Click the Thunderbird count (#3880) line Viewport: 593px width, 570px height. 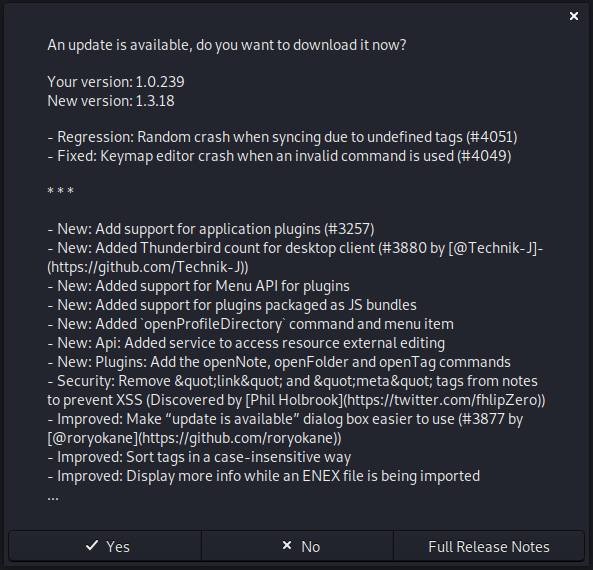click(x=295, y=248)
